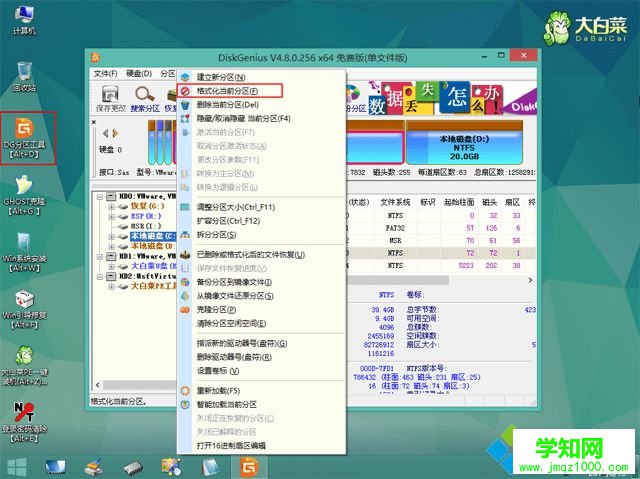Image resolution: width=640 pixels, height=479 pixels.
Task: Choose 指派新的驱动器号(盘符)(G)
Action: click(x=261, y=344)
